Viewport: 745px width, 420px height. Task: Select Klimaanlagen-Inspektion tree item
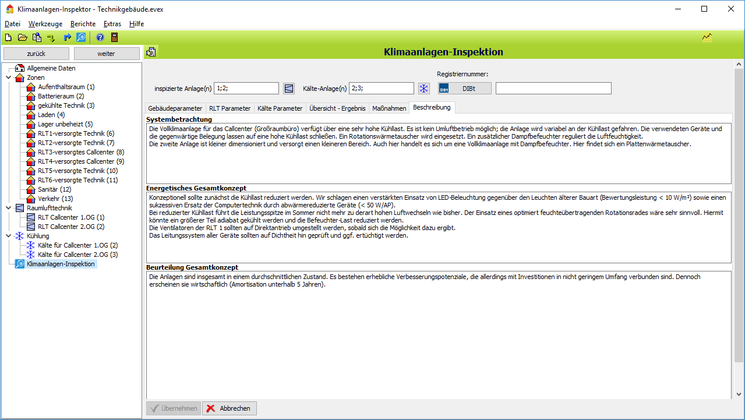click(61, 264)
